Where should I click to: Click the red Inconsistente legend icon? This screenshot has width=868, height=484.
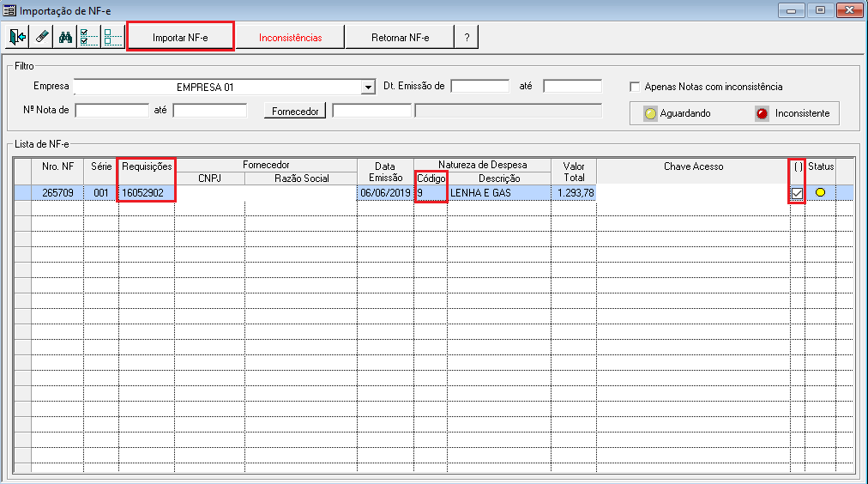pos(763,113)
